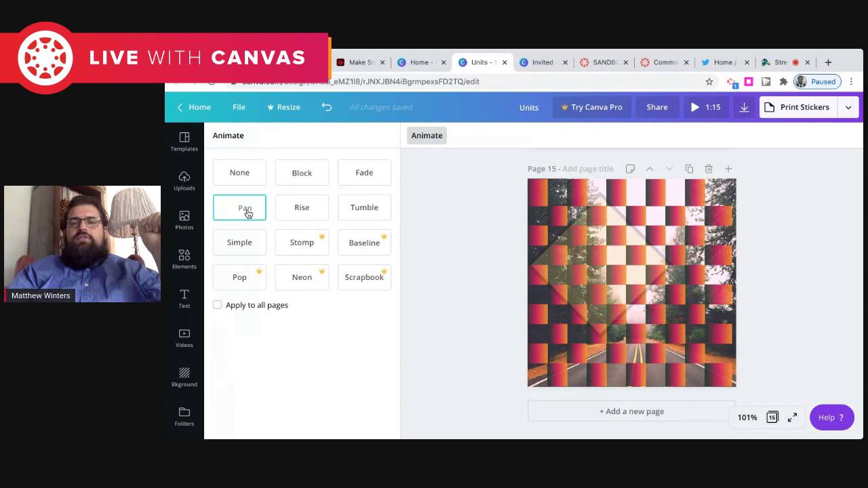
Task: Select the None animation option
Action: (239, 173)
